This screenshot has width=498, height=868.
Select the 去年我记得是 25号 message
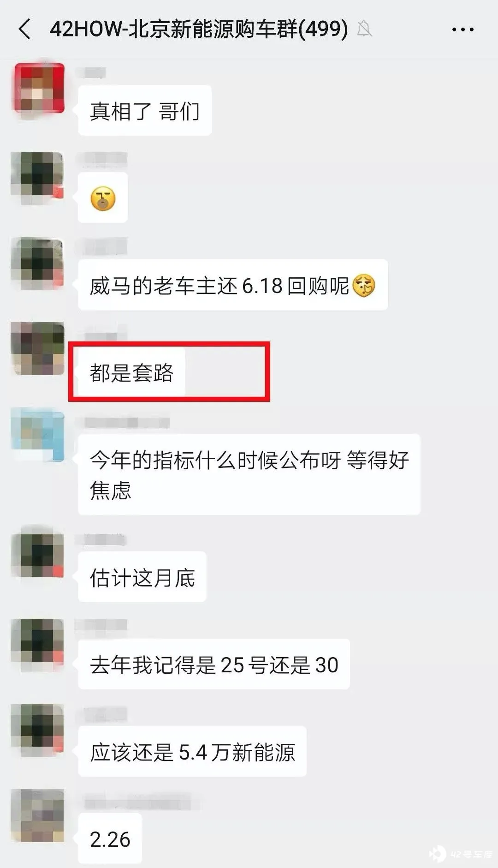pyautogui.click(x=214, y=664)
